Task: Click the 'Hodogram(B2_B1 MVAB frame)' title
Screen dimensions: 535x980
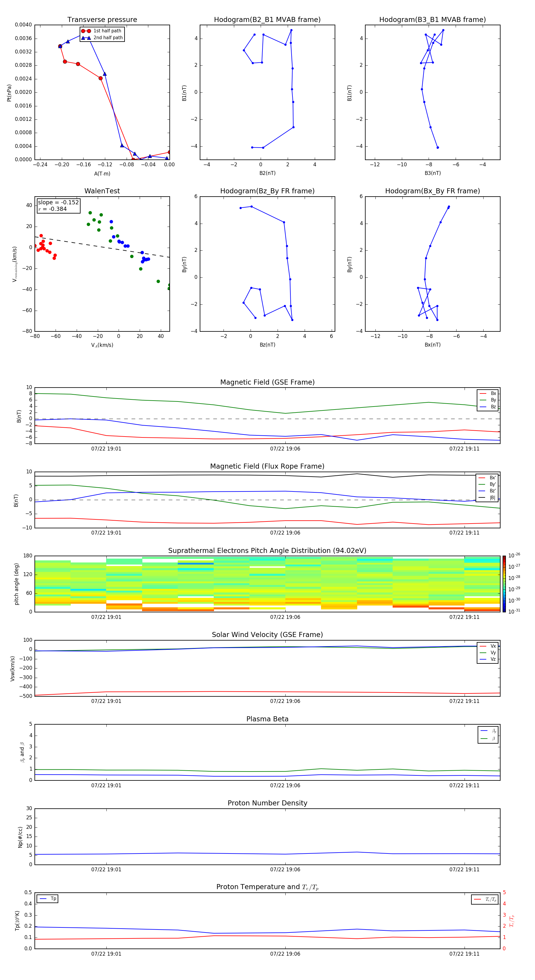Action: click(x=267, y=19)
